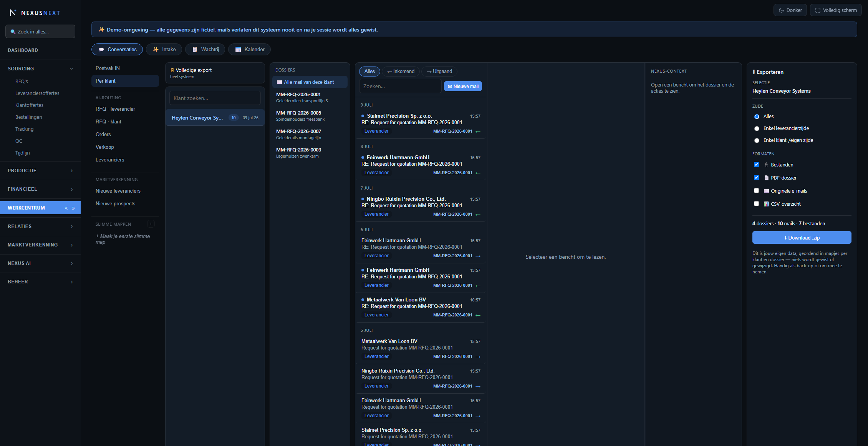Click the Zoek in alles search box
The height and width of the screenshot is (446, 868).
tap(40, 32)
